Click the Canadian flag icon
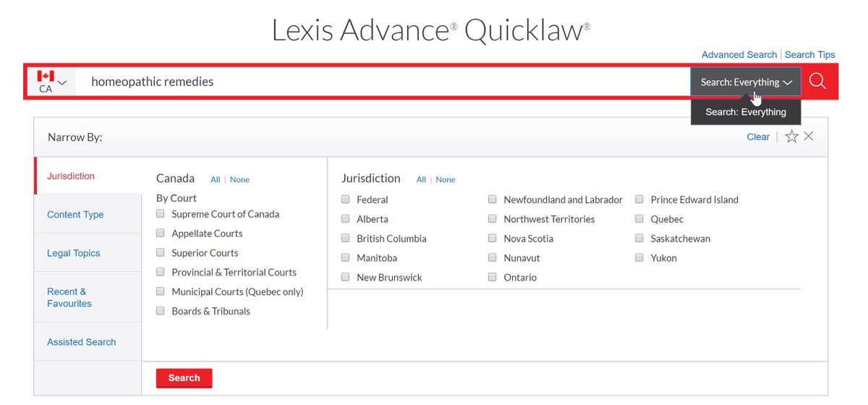Image resolution: width=868 pixels, height=405 pixels. coord(46,76)
